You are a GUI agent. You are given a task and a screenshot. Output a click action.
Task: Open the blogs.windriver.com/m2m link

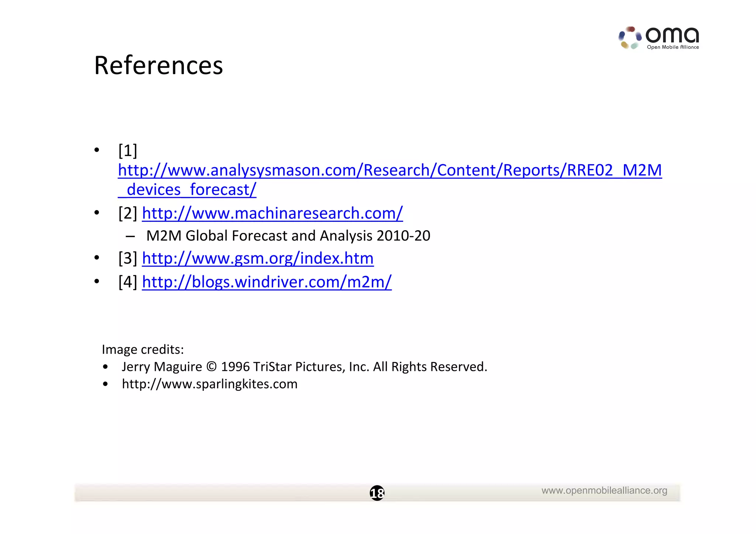pos(267,282)
